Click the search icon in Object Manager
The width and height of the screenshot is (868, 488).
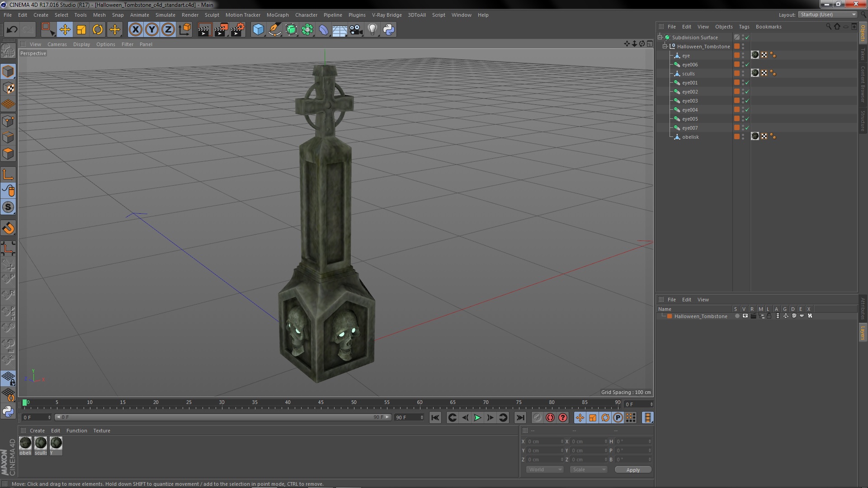[828, 27]
